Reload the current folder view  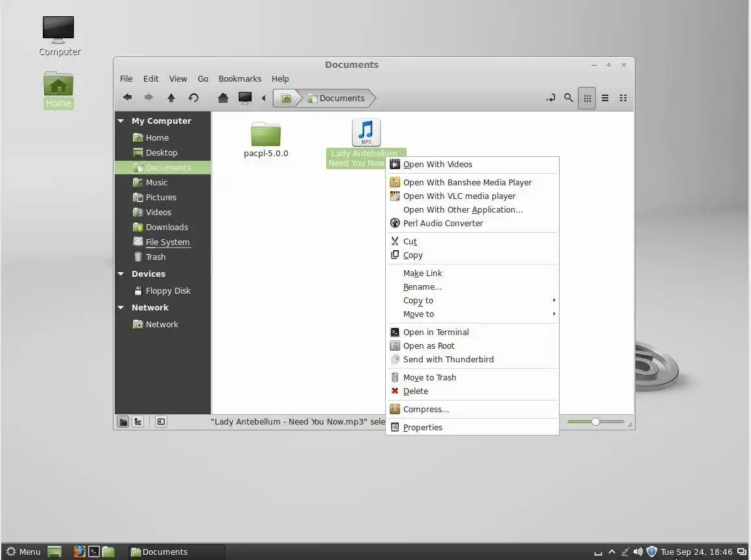tap(193, 98)
